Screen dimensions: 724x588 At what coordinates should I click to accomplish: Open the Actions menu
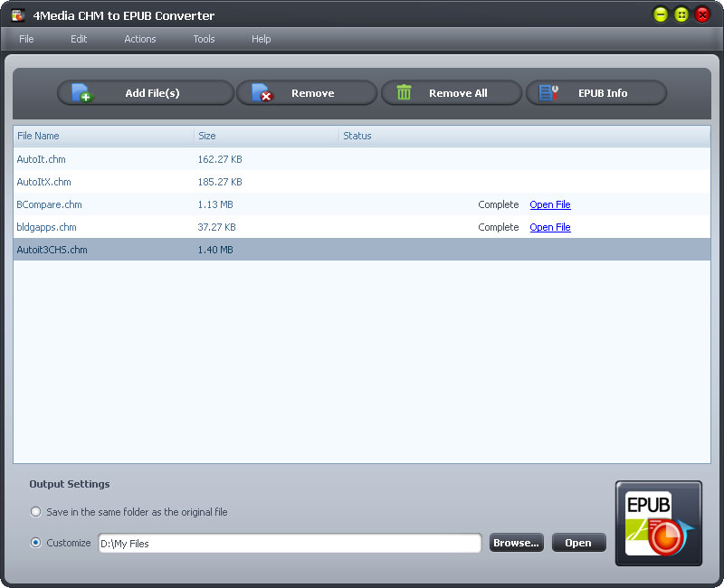coord(140,39)
